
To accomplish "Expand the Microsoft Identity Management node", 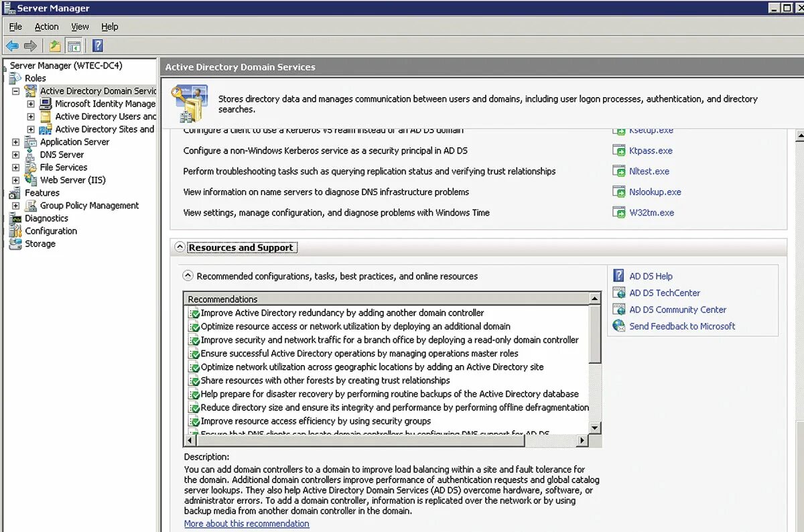I will (31, 103).
